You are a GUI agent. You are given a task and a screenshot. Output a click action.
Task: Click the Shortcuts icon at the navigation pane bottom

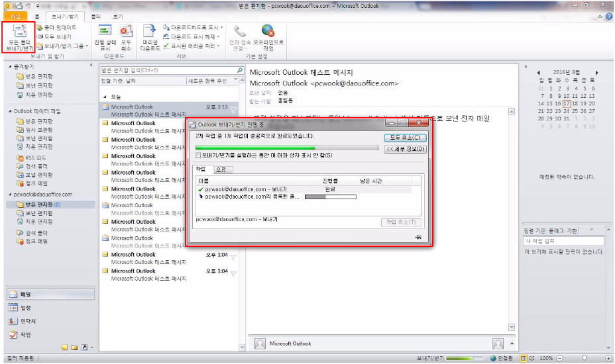pyautogui.click(x=84, y=347)
